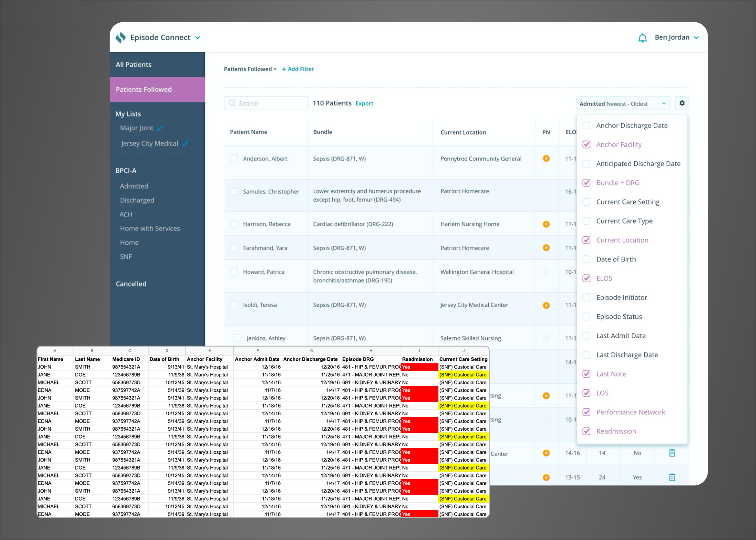Open Admitted under BPCI-A

pyautogui.click(x=134, y=186)
